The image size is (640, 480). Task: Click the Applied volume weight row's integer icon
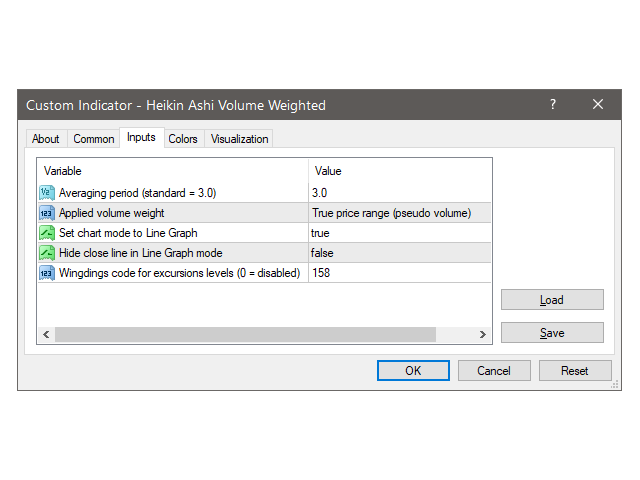click(47, 213)
